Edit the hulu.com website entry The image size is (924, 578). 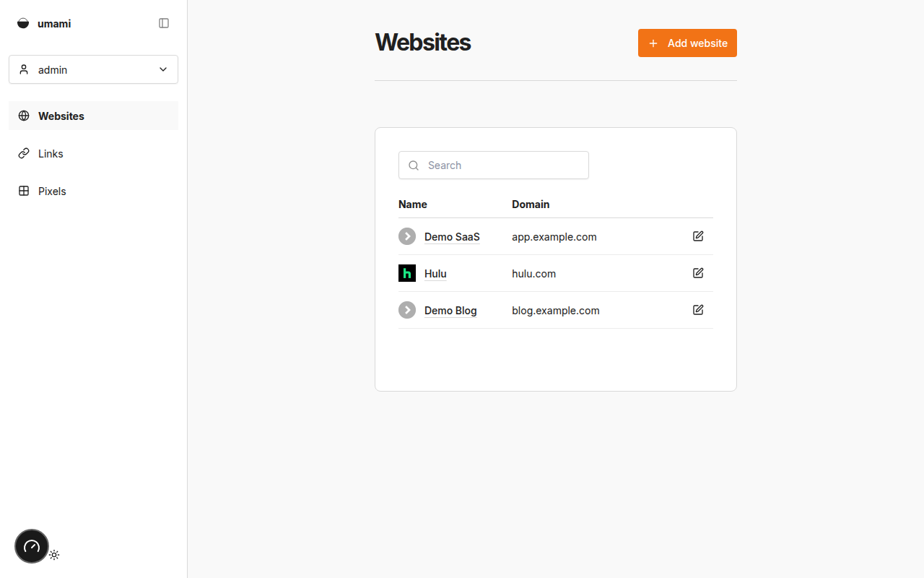698,272
